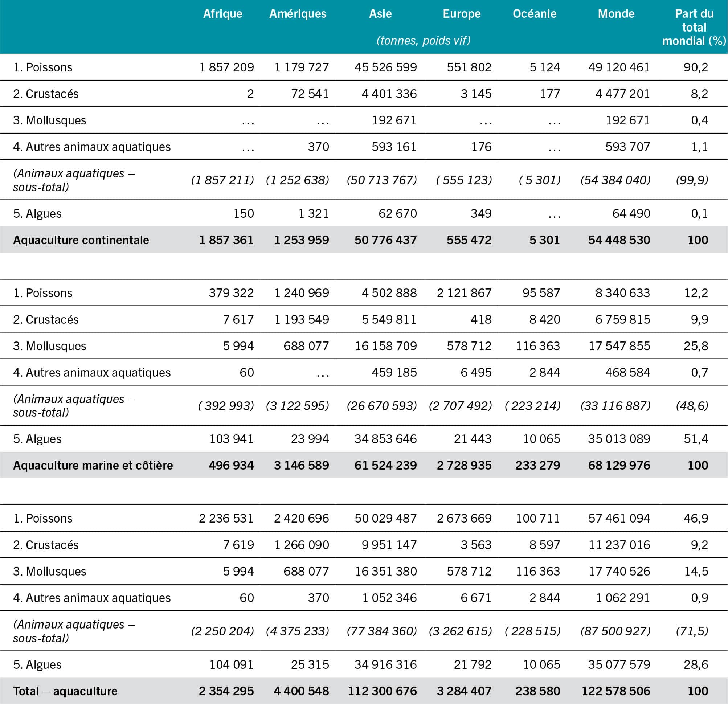Click the value 9 951 147
Image resolution: width=728 pixels, height=704 pixels.
coord(389,545)
